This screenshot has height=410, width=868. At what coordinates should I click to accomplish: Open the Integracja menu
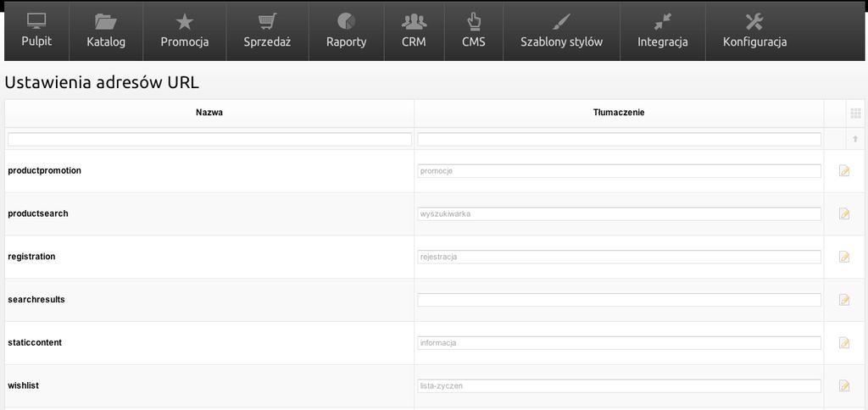point(663,31)
